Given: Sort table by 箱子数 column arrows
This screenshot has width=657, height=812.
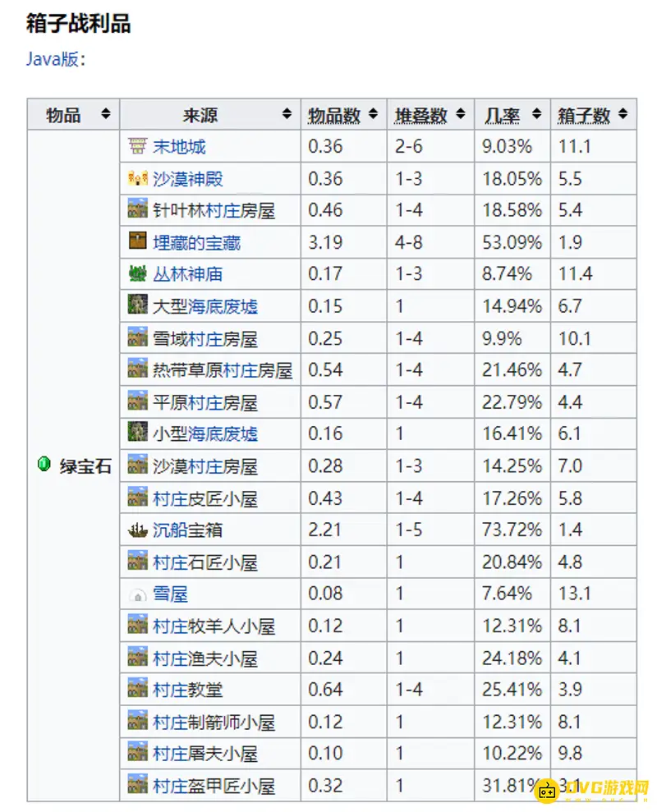Looking at the screenshot, I should (623, 114).
